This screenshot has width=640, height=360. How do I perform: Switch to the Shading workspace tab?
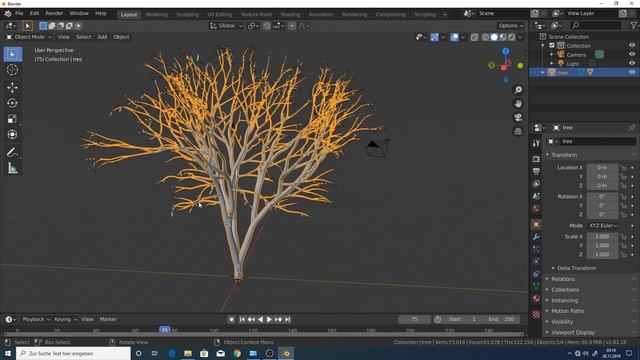(290, 14)
